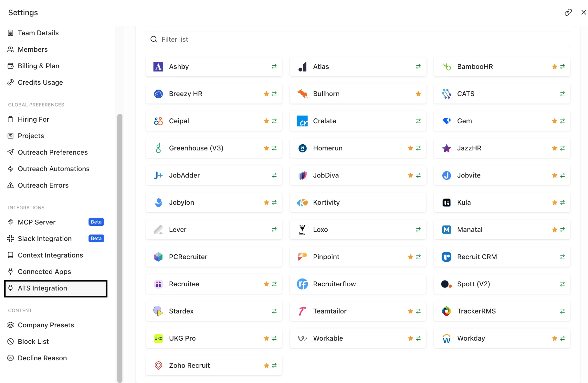Click the PCRecruiter cube logo
Viewport: 588px width, 383px height.
click(158, 257)
